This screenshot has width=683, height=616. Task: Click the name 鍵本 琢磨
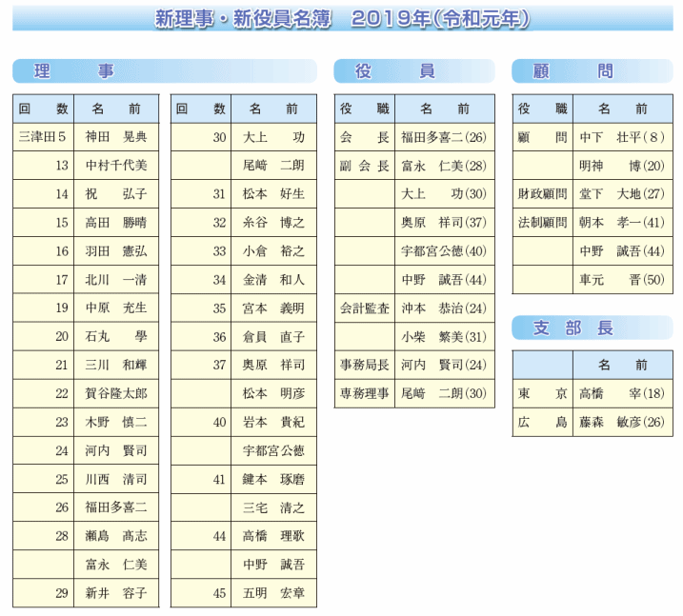tap(273, 479)
